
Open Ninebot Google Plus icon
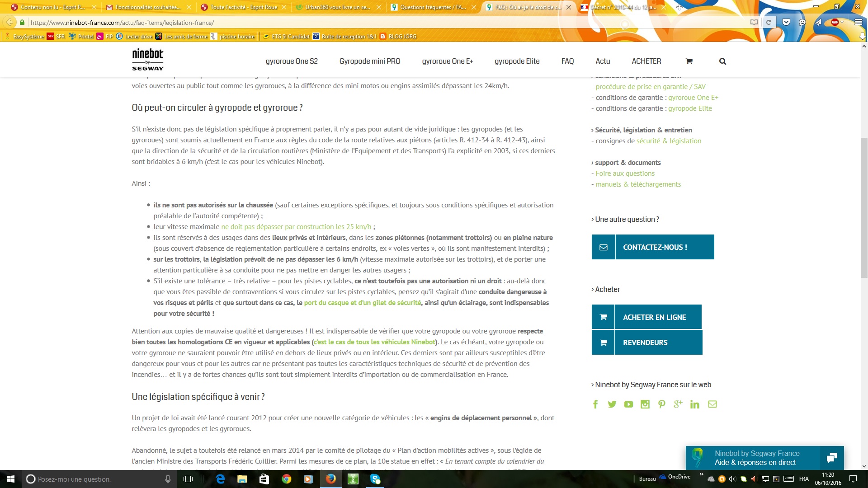click(x=678, y=404)
